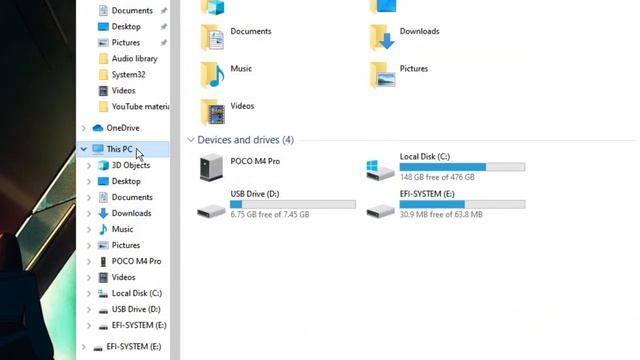The width and height of the screenshot is (640, 360).
Task: Click the POCO M4 Pro phone icon in sidebar
Action: [103, 261]
